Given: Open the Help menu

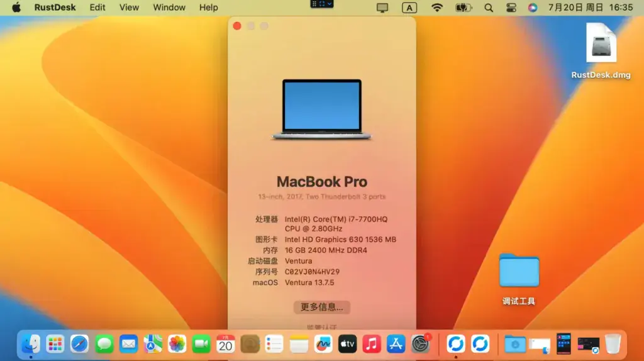Looking at the screenshot, I should point(209,8).
